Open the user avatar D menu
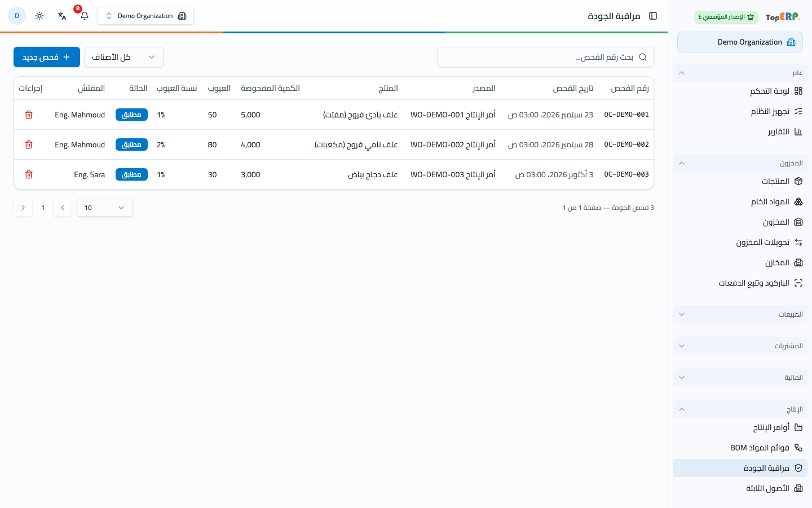 tap(17, 16)
